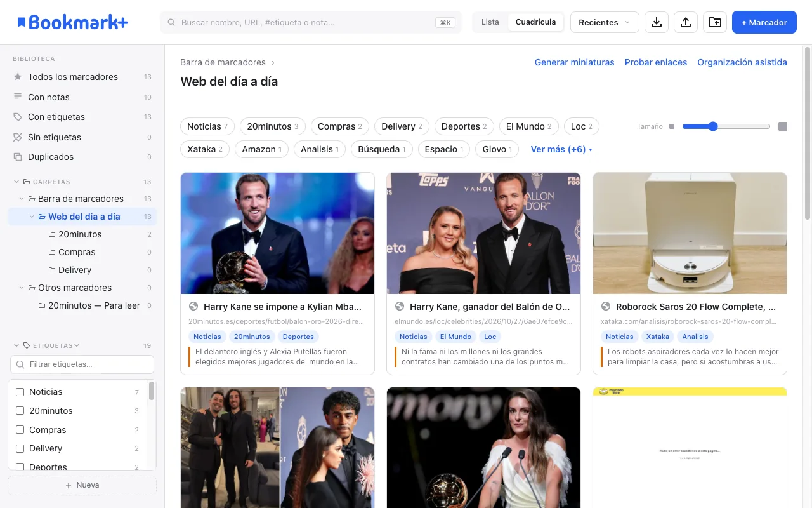812x508 pixels.
Task: Filter by the El Mundo tag chip
Action: 529,126
